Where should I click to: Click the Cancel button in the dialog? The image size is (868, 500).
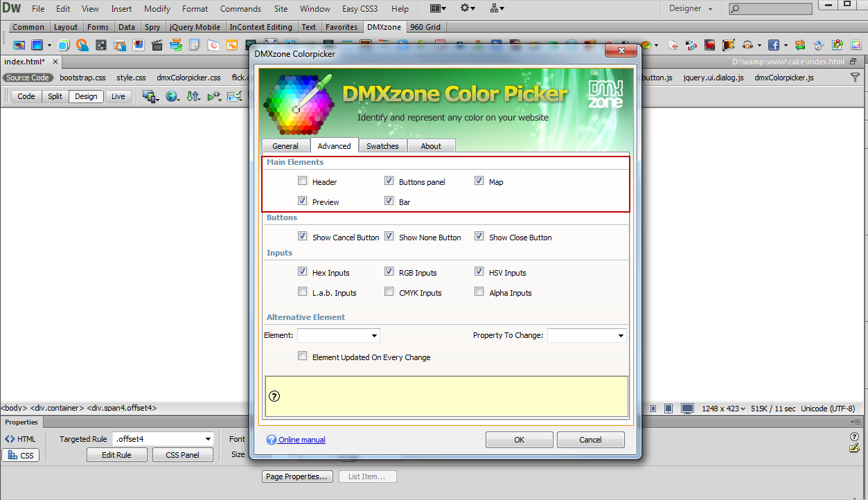pos(590,440)
